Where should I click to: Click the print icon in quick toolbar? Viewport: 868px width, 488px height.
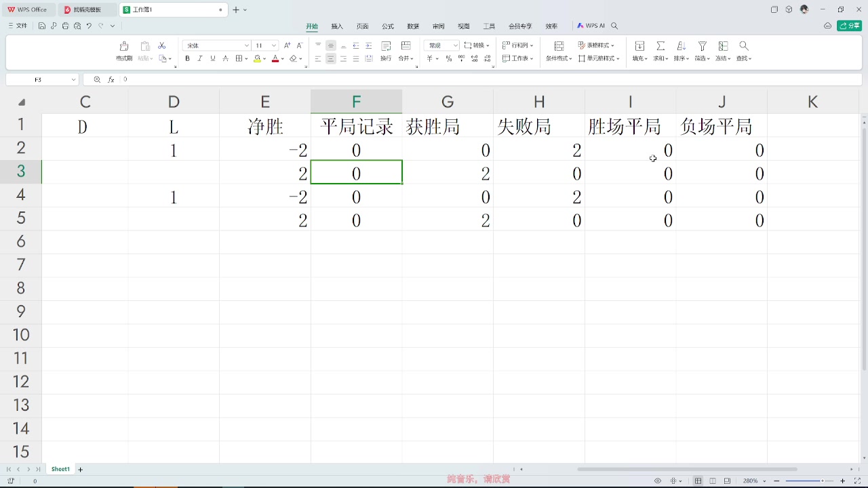click(65, 26)
